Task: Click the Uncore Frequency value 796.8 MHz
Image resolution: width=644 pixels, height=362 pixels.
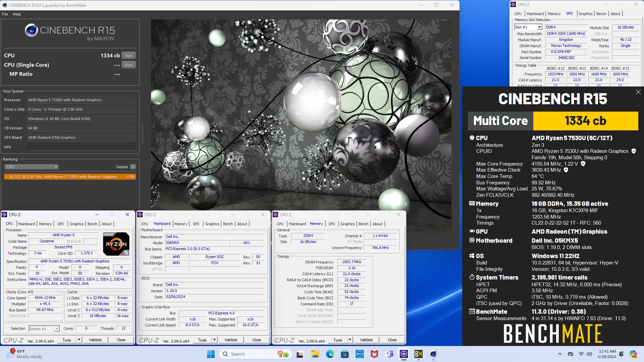Action: point(380,248)
